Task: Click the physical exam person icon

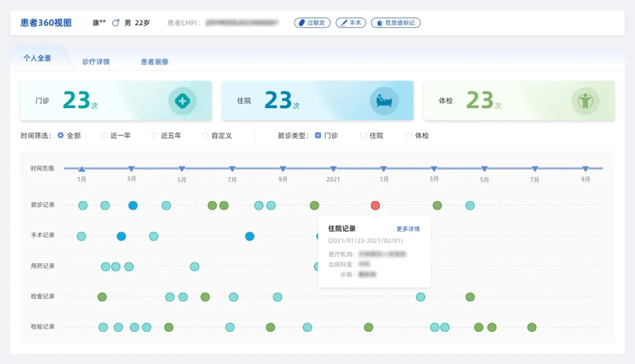Action: pos(585,101)
